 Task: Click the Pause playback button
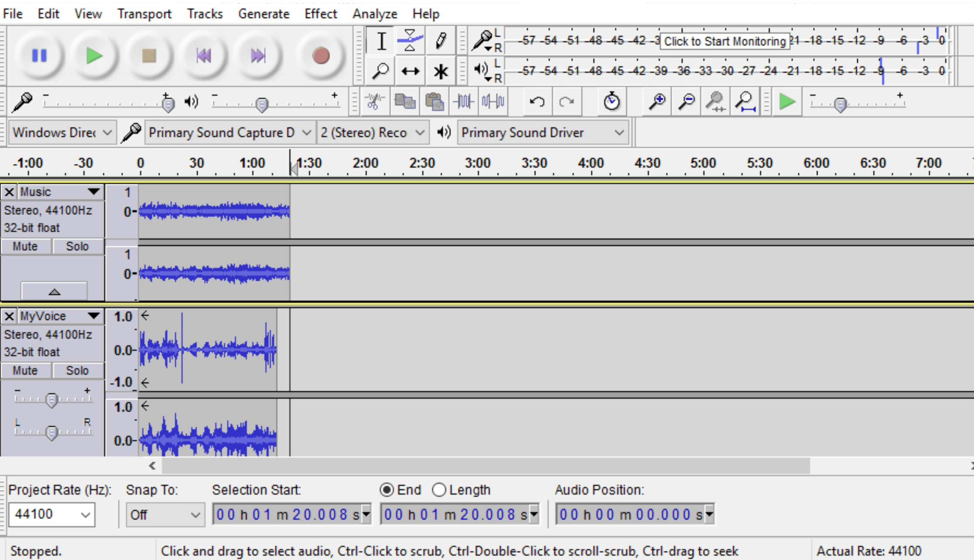39,56
